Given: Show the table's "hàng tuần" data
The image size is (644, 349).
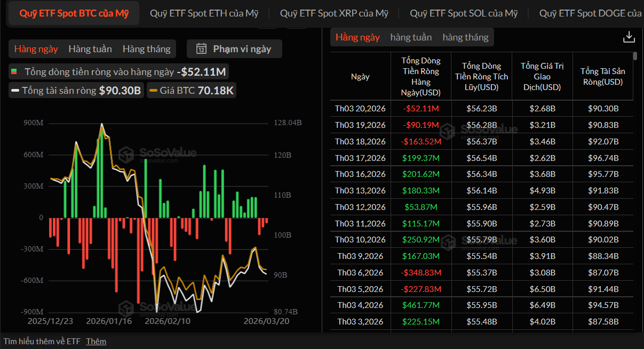Looking at the screenshot, I should coord(411,37).
